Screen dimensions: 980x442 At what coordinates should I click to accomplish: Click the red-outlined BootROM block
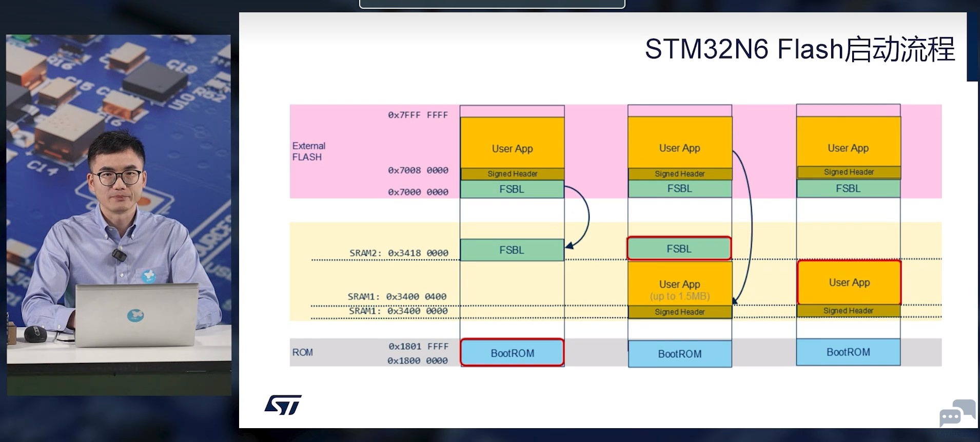512,353
